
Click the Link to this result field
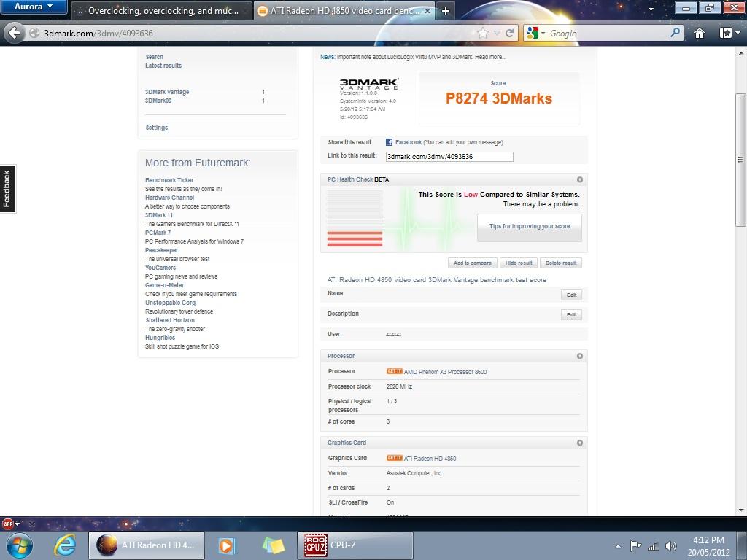449,157
